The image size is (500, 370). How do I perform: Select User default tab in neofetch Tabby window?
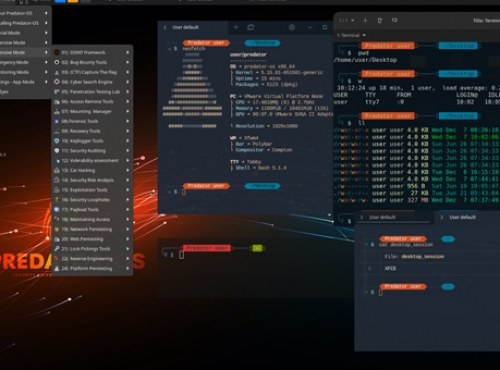point(193,27)
